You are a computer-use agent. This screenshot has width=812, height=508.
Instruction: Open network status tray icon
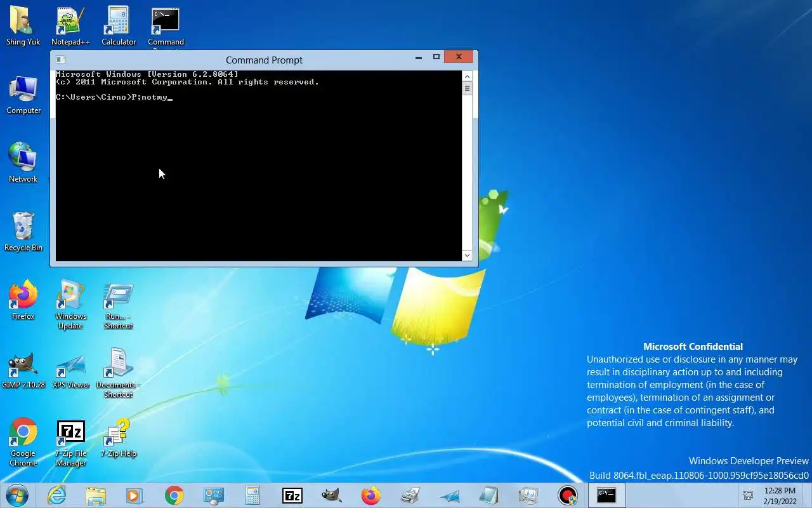748,495
